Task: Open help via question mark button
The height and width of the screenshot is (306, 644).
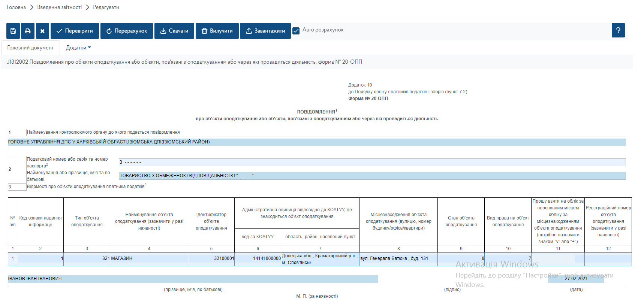Action: coord(618,30)
